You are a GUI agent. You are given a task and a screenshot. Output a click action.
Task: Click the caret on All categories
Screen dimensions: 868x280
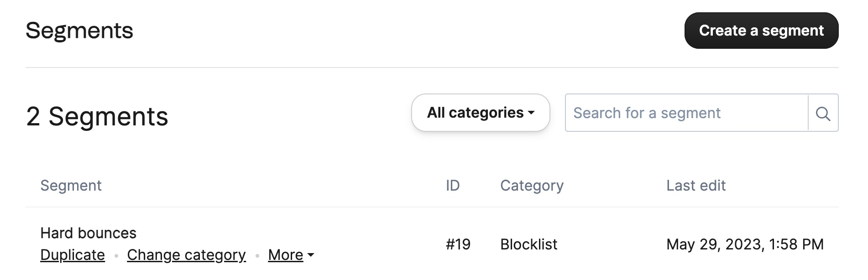[531, 113]
